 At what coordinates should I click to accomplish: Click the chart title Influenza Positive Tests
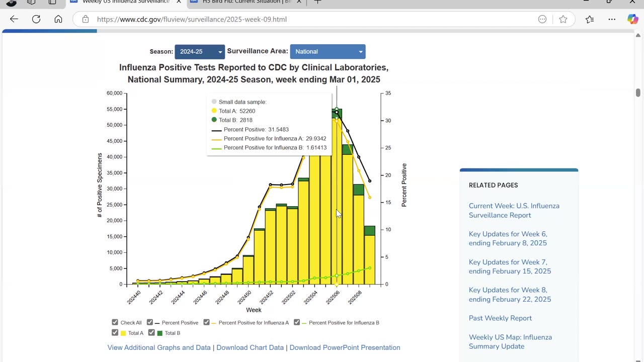click(254, 73)
